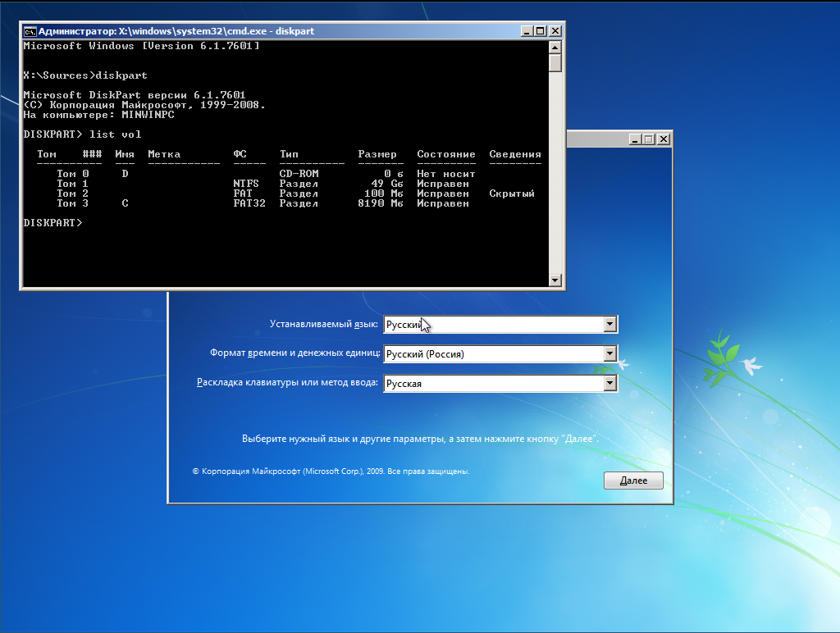
Task: Click the 'Скрытый' info cell
Action: [x=512, y=194]
